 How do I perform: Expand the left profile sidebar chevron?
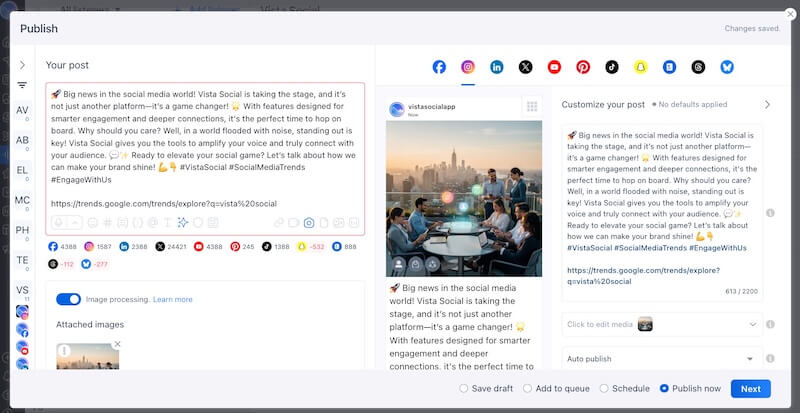coord(22,65)
